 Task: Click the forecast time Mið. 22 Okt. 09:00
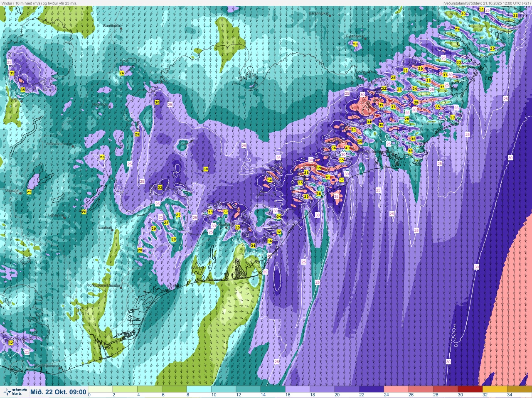(58, 392)
